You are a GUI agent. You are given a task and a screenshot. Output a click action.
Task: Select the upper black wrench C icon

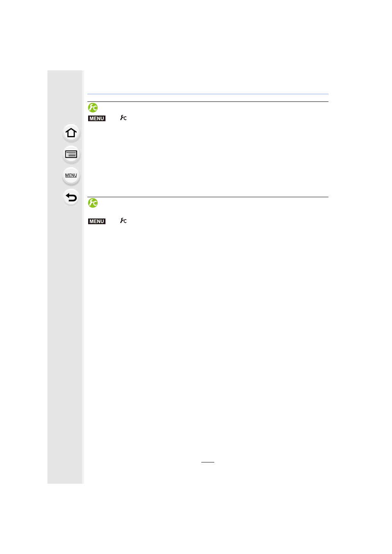(123, 118)
